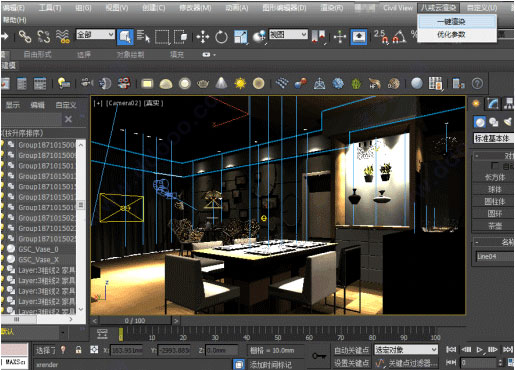Open the Modify tab in command panel
The width and height of the screenshot is (515, 370).
(493, 104)
